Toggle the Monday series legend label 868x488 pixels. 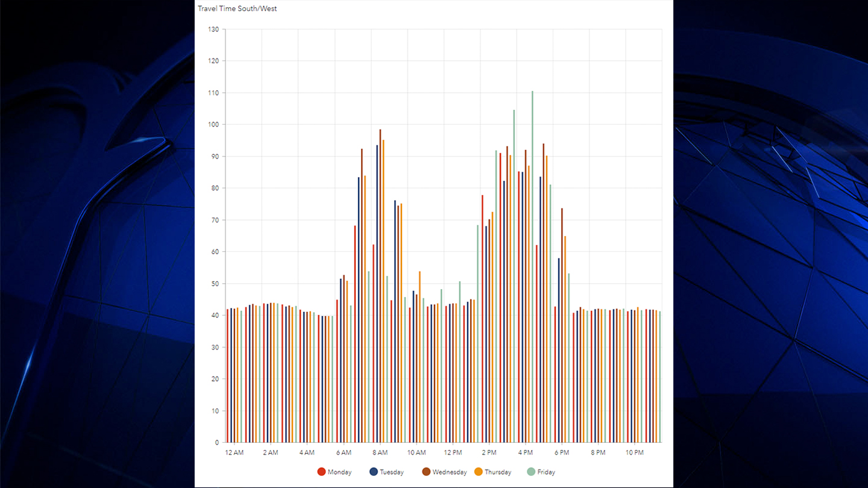pos(339,472)
